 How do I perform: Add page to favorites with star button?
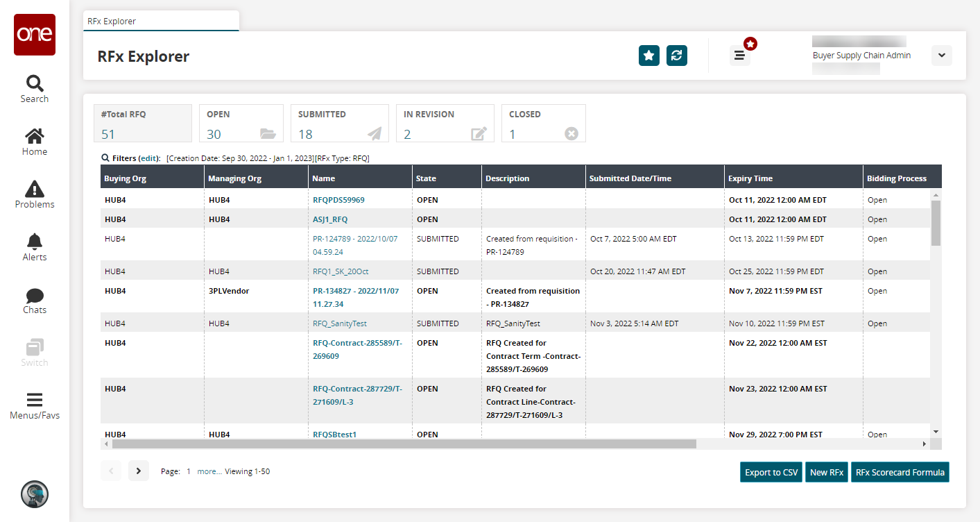pos(648,56)
